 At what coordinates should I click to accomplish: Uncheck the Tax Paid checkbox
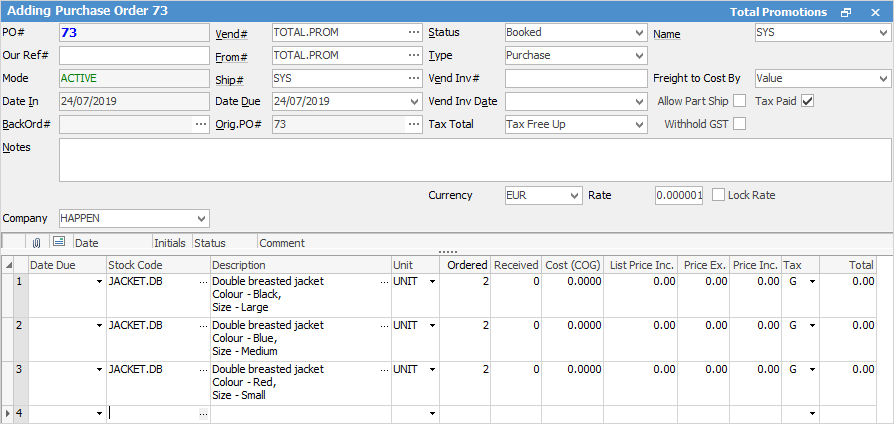(x=808, y=101)
